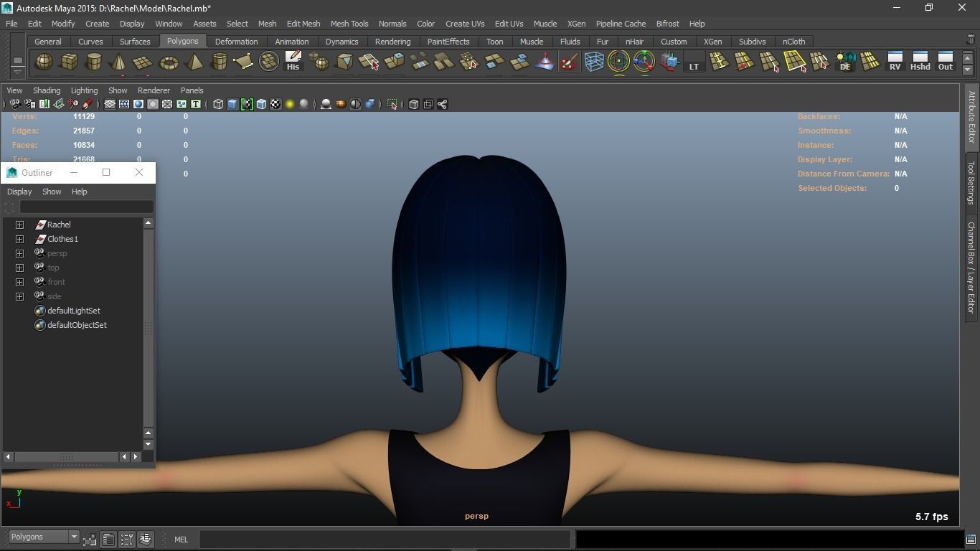Create a polygon pyramid from the shelf

194,62
